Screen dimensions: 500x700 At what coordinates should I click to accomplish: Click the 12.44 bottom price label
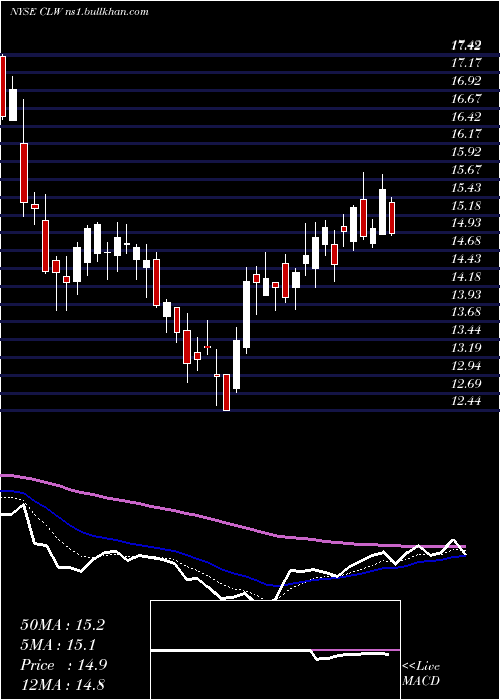(466, 401)
